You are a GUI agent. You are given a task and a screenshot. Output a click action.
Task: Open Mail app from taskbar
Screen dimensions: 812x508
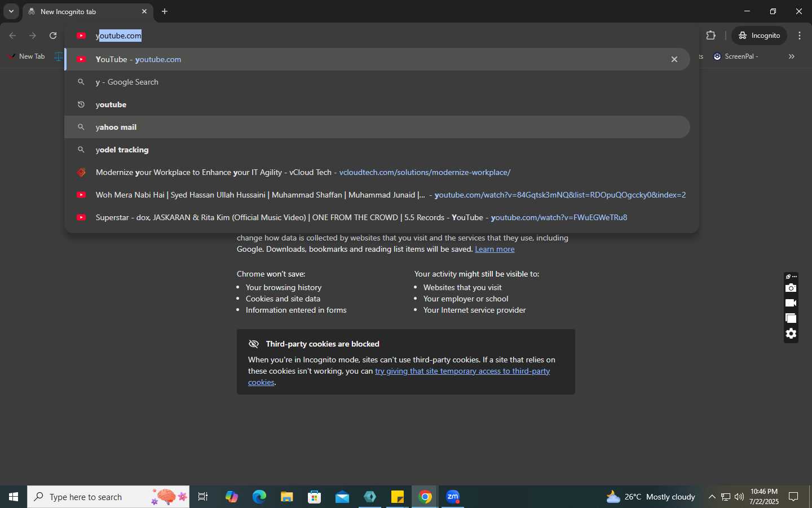click(342, 497)
